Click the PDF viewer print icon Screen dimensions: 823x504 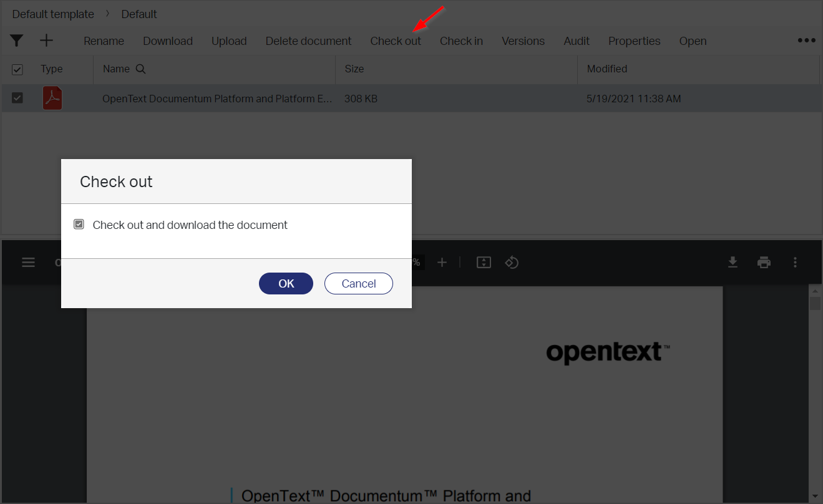pyautogui.click(x=764, y=263)
